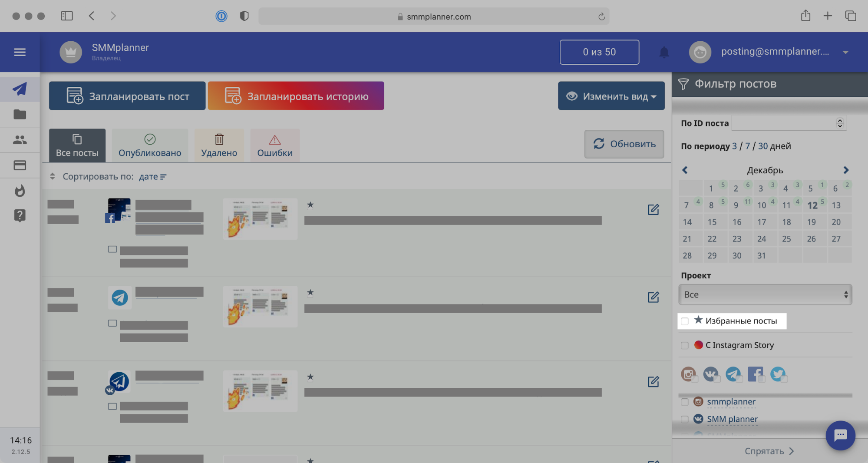
Task: Open the first post image thumbnail
Action: (260, 219)
